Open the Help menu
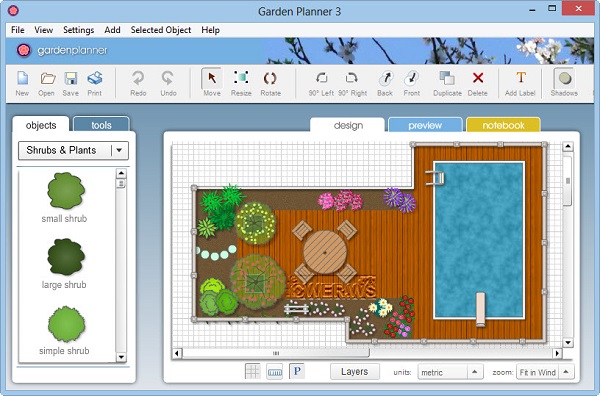The image size is (600, 396). click(x=210, y=30)
